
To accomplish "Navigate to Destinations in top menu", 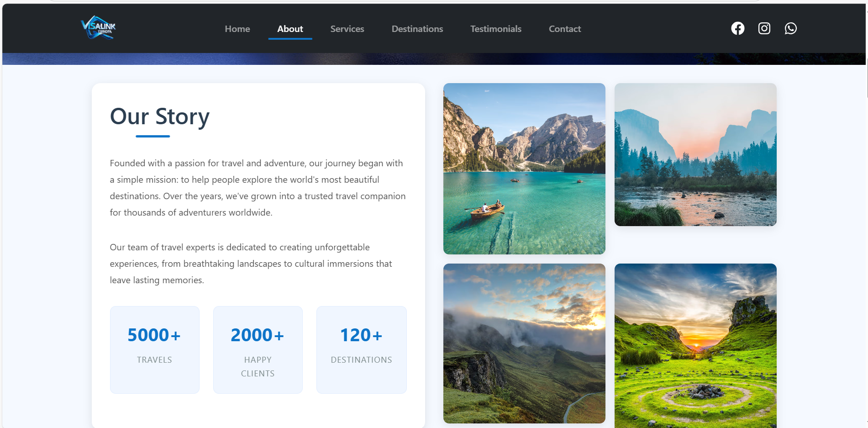I will pyautogui.click(x=417, y=29).
